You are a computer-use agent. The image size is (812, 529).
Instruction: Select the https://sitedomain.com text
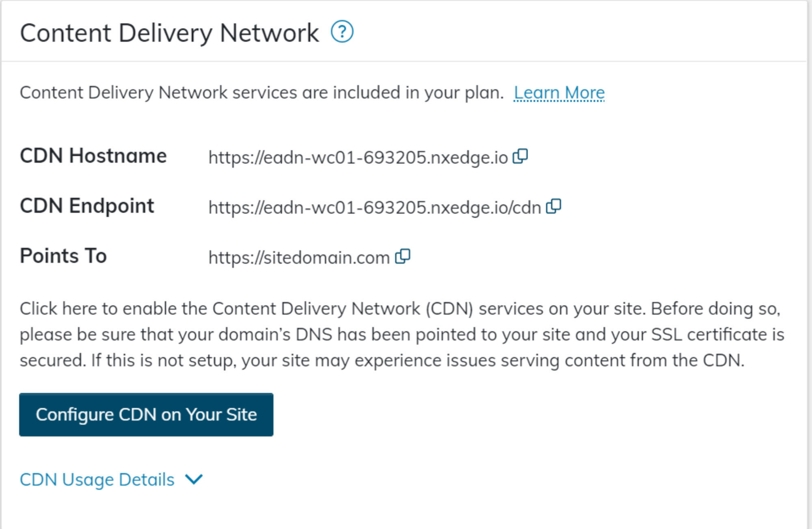[299, 258]
